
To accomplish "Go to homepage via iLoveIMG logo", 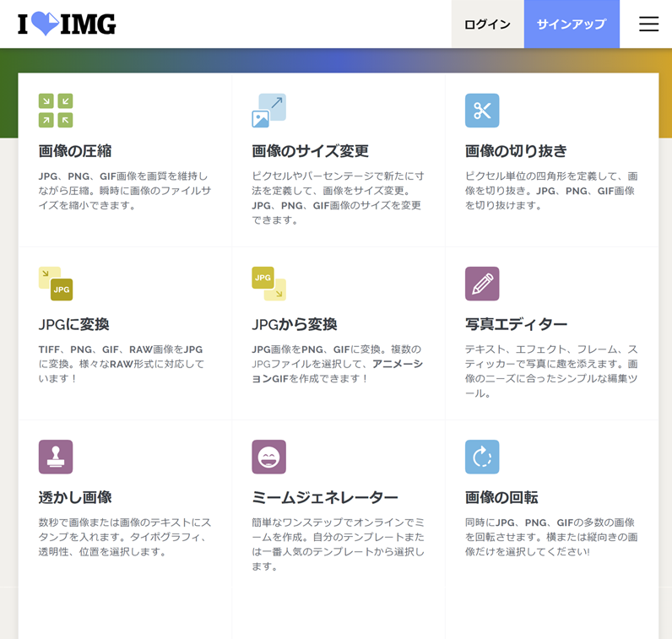I will point(67,24).
